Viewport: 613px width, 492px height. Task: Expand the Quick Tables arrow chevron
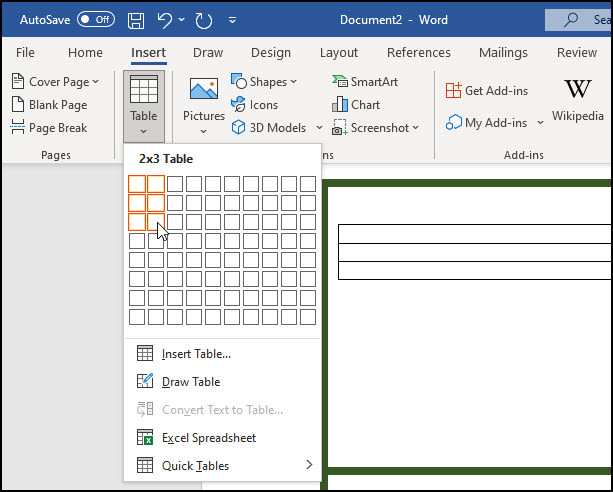click(x=309, y=465)
